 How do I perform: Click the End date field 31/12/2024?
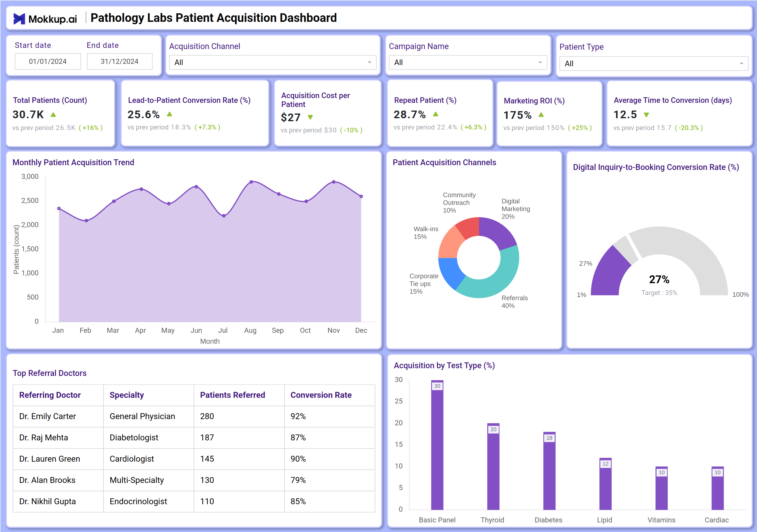tap(120, 61)
